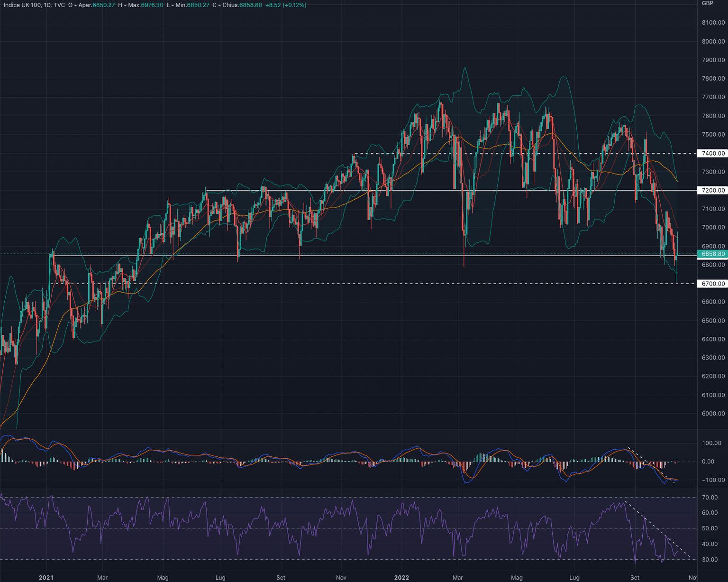This screenshot has height=582, width=728.
Task: Click the GBP currency label
Action: coord(707,3)
